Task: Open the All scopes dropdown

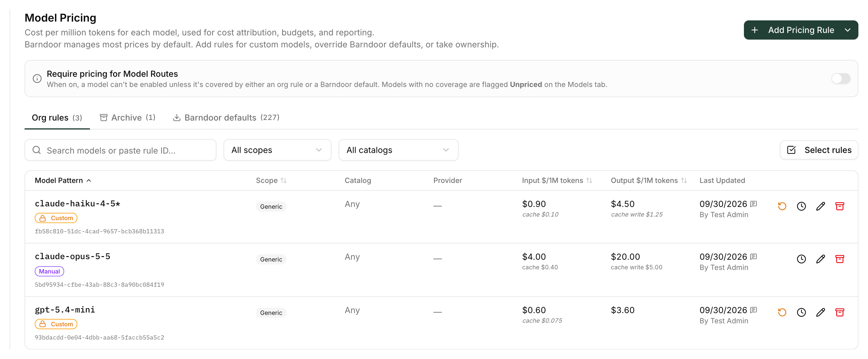Action: [277, 150]
